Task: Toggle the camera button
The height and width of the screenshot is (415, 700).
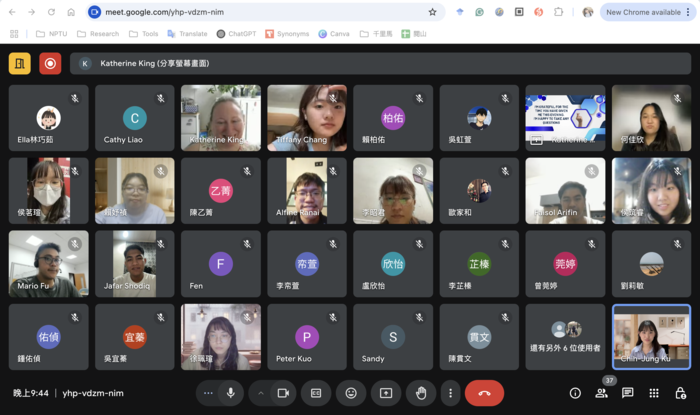Action: [283, 393]
